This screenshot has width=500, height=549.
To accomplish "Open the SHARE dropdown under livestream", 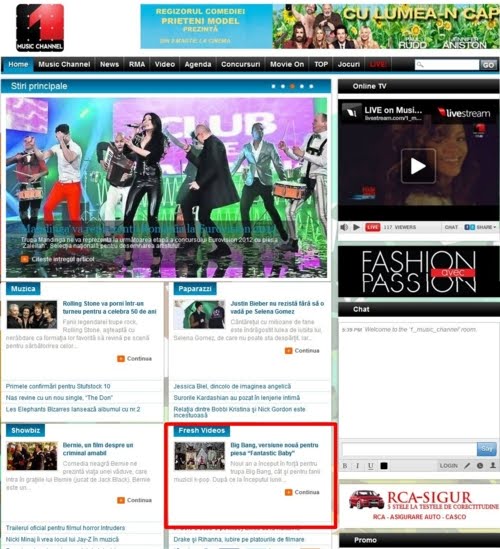I will (486, 227).
